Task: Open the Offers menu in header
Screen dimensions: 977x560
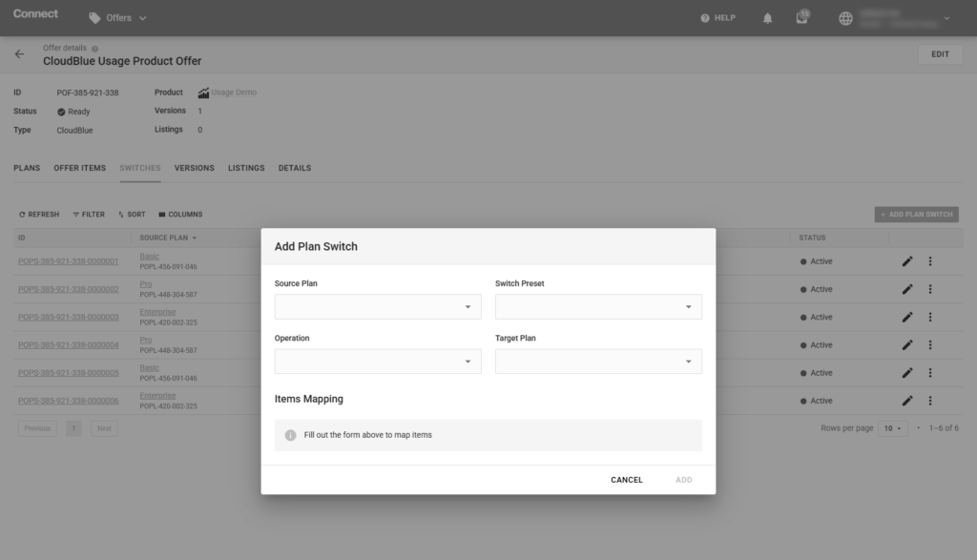Action: 118,18
